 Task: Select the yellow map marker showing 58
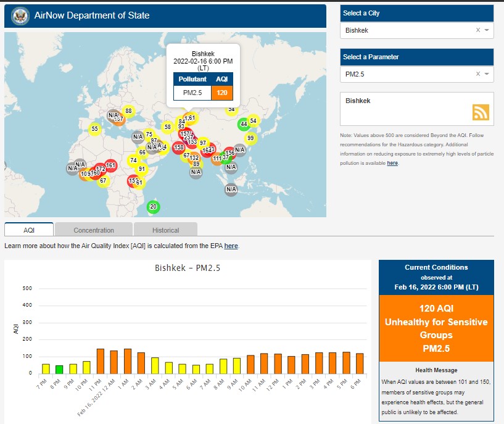(167, 127)
